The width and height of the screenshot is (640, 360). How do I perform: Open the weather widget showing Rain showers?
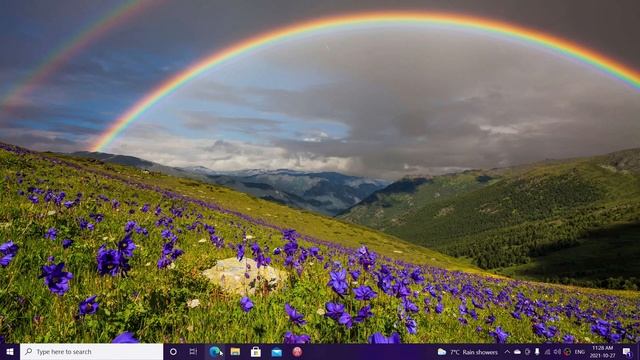(468, 352)
